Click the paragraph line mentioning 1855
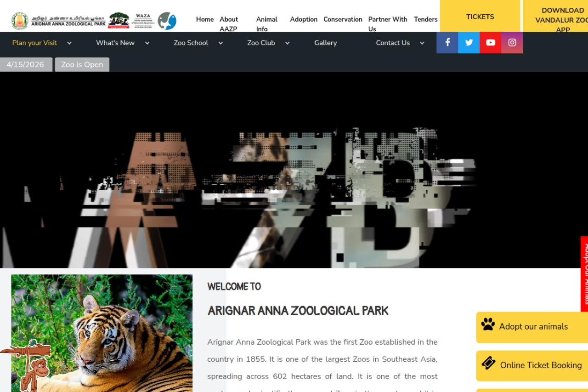Screen dimensions: 588x392 click(x=322, y=359)
